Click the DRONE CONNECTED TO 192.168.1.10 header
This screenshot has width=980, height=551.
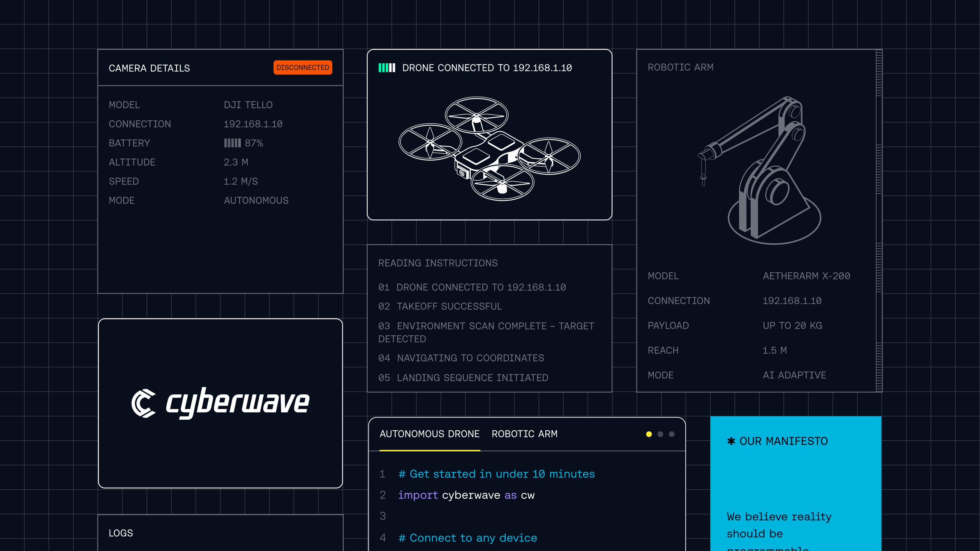487,68
